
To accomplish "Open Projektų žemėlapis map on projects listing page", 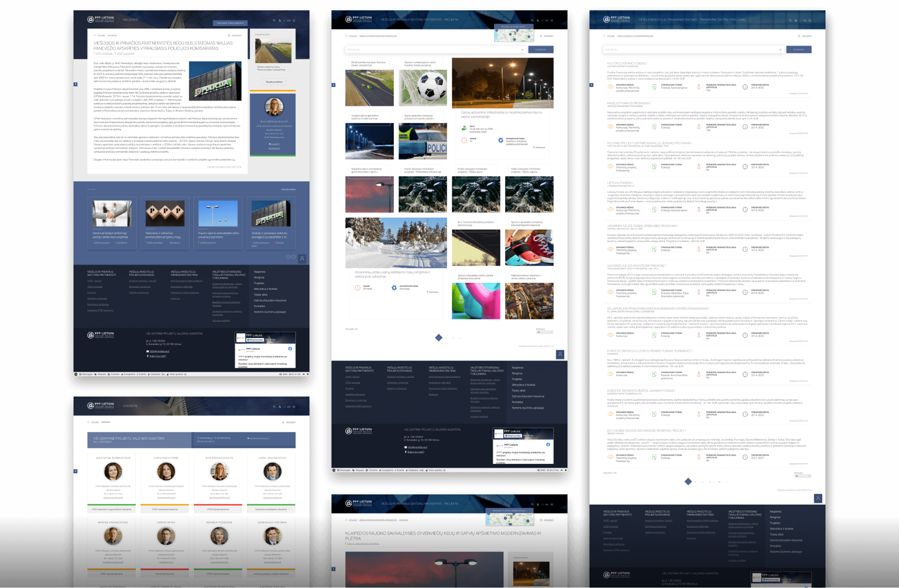I will pos(514,33).
